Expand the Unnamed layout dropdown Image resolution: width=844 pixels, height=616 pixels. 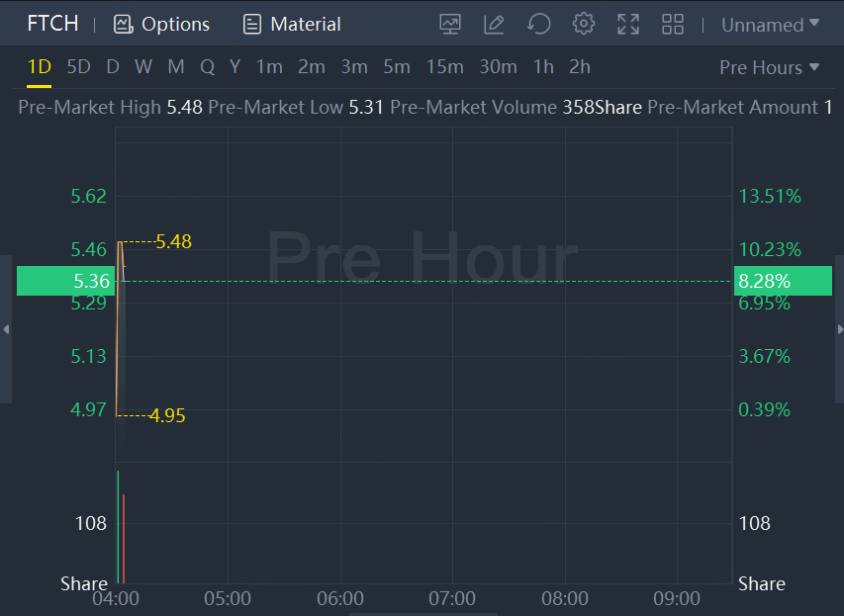pyautogui.click(x=770, y=25)
